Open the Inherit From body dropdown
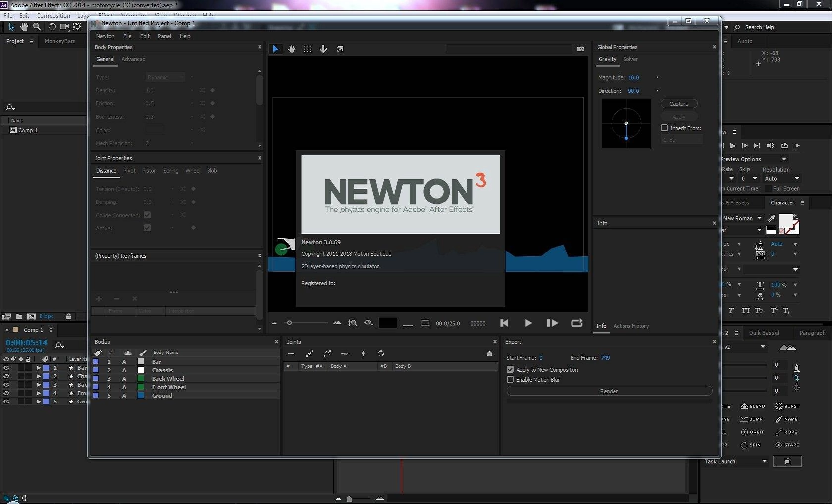The height and width of the screenshot is (504, 832). 682,140
